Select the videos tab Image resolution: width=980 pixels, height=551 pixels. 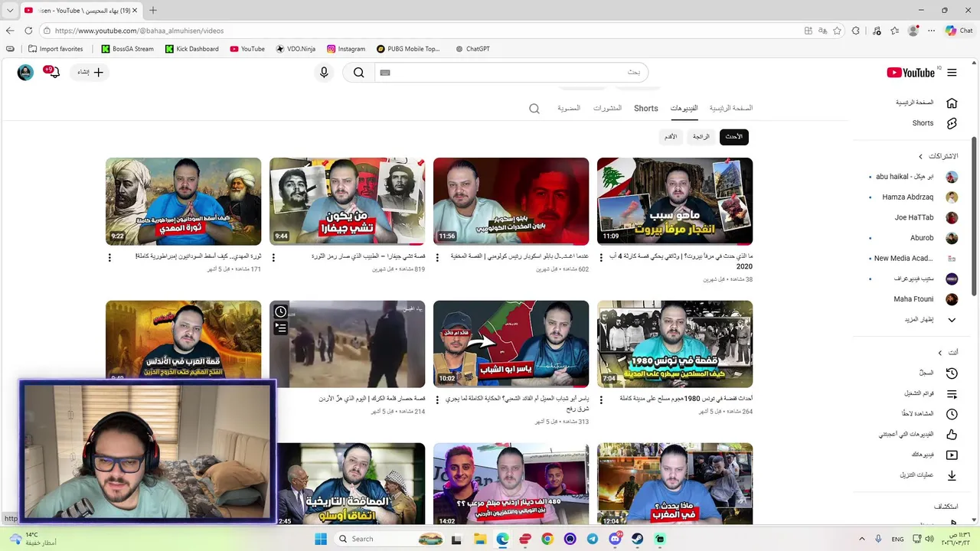pyautogui.click(x=684, y=108)
